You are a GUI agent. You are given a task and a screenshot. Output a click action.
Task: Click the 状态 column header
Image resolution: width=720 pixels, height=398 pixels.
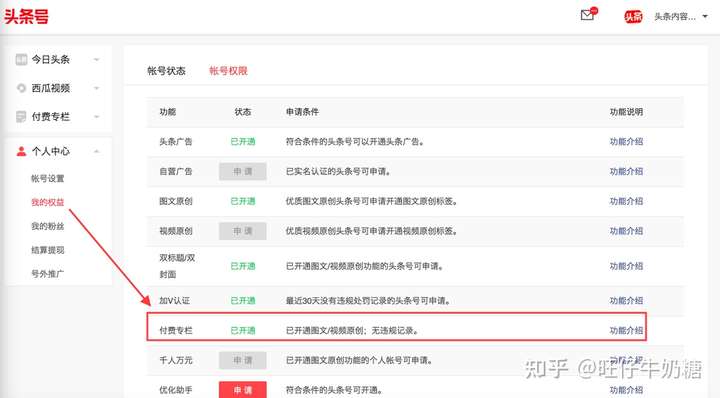tap(242, 112)
